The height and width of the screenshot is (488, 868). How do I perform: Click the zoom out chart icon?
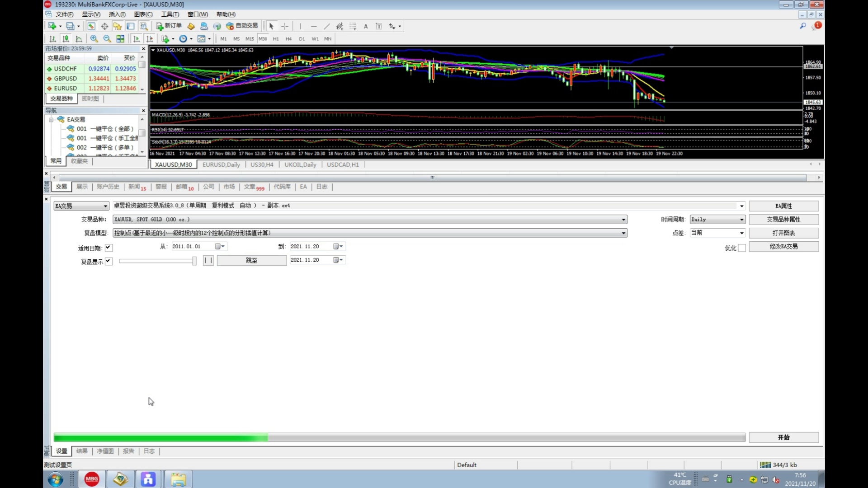107,39
